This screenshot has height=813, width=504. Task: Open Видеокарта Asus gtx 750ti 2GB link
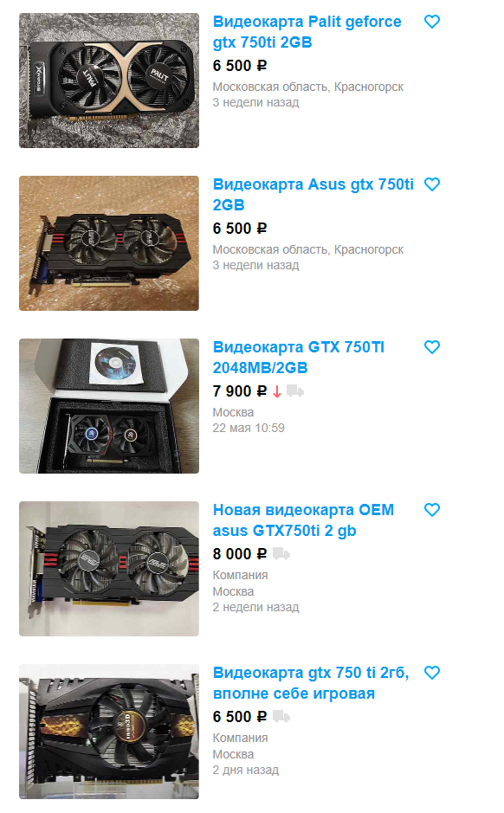[313, 195]
